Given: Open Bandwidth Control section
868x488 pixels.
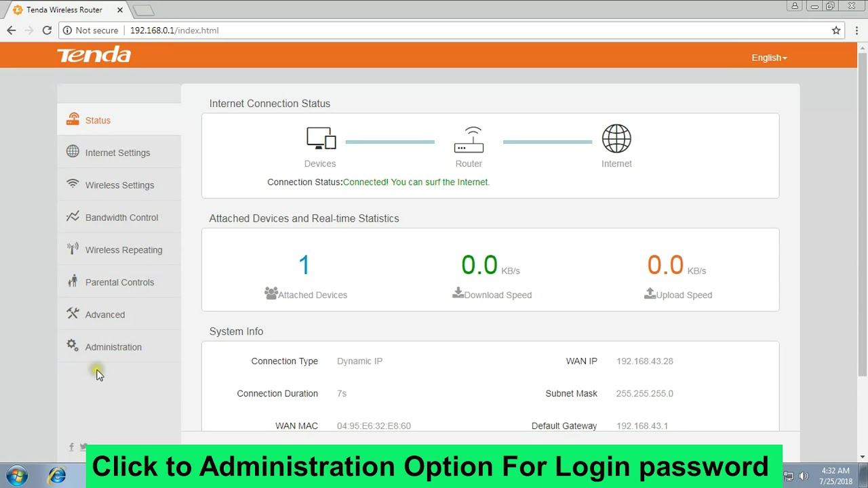Looking at the screenshot, I should pyautogui.click(x=119, y=218).
